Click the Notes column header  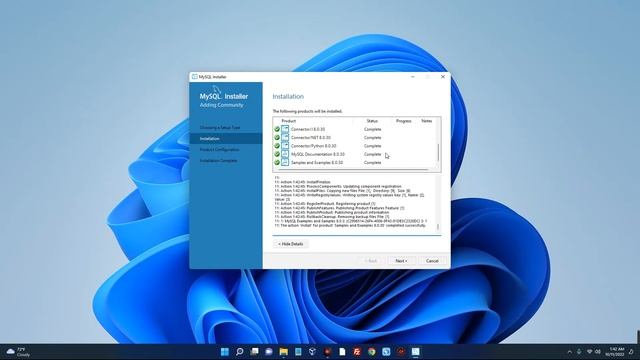[x=427, y=121]
